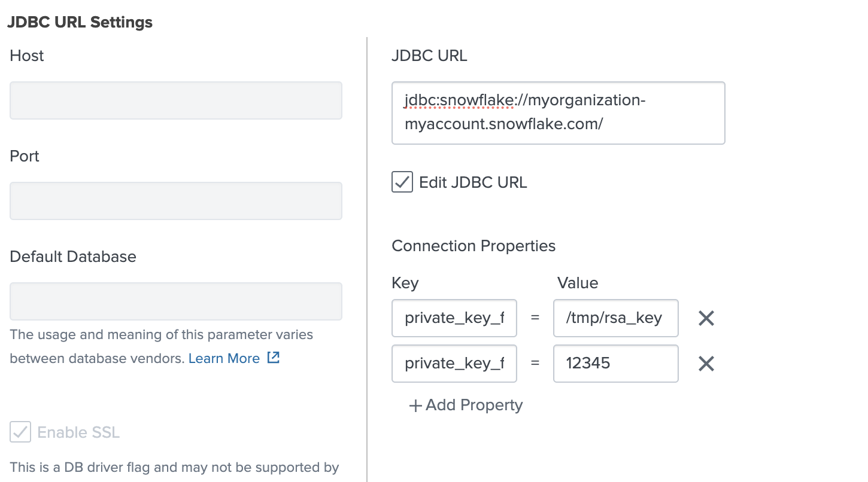
Task: Click in the JDBC URL text area
Action: tap(558, 112)
